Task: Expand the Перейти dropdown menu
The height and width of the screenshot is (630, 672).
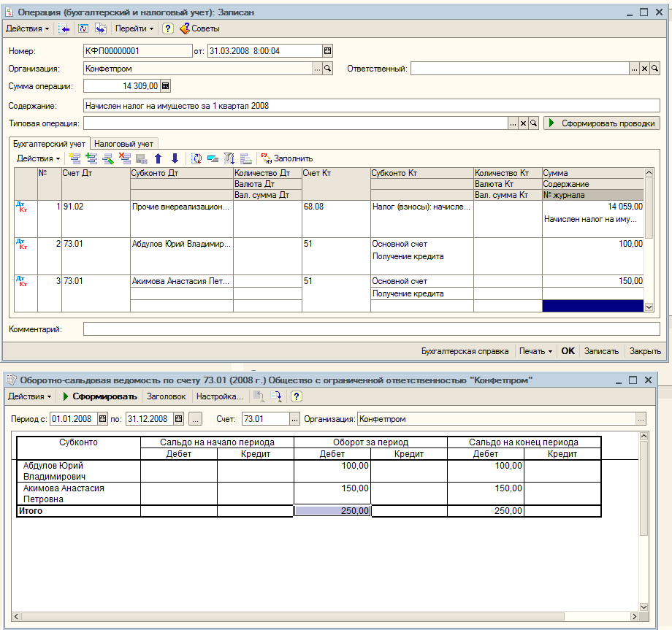Action: pos(134,28)
